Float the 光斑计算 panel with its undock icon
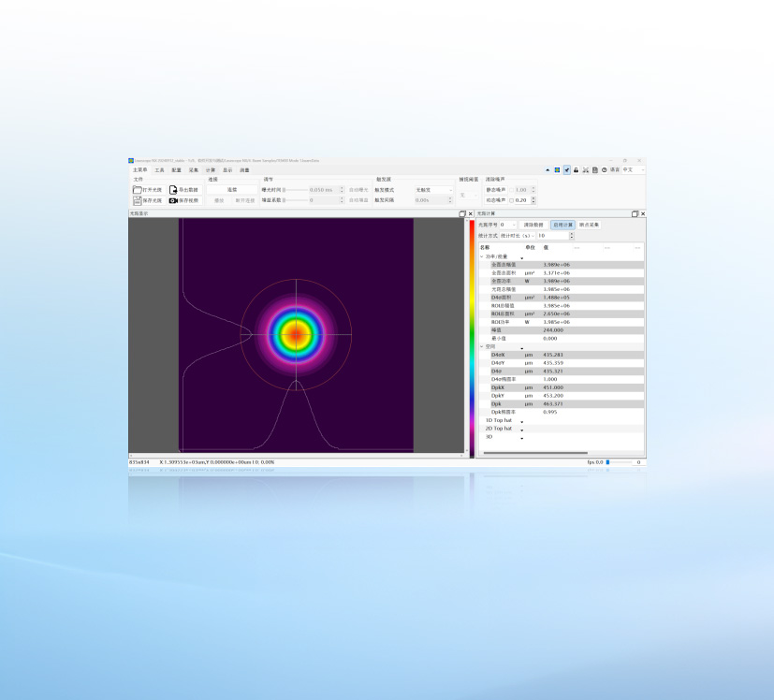Viewport: 774px width, 700px height. pos(635,213)
